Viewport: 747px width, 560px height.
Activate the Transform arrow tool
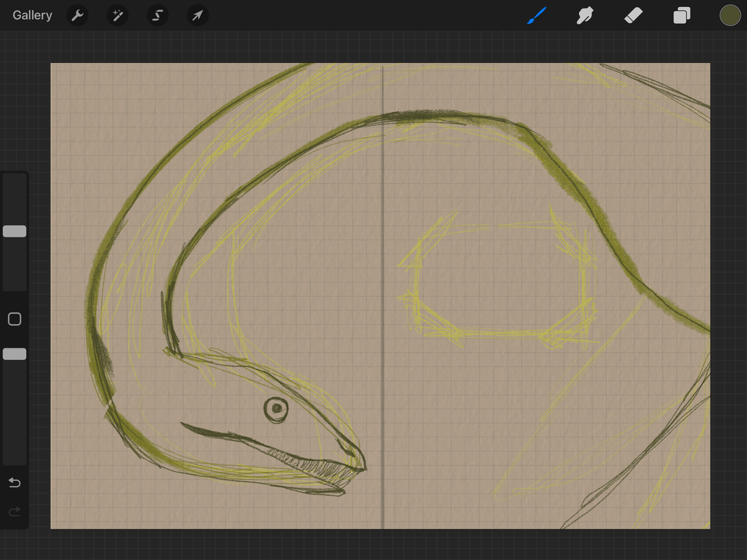(197, 15)
